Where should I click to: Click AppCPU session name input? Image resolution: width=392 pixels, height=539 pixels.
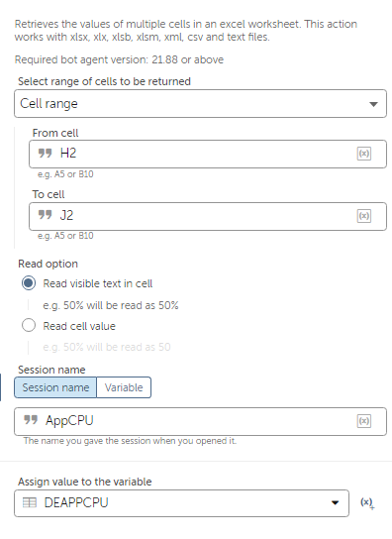(200, 421)
